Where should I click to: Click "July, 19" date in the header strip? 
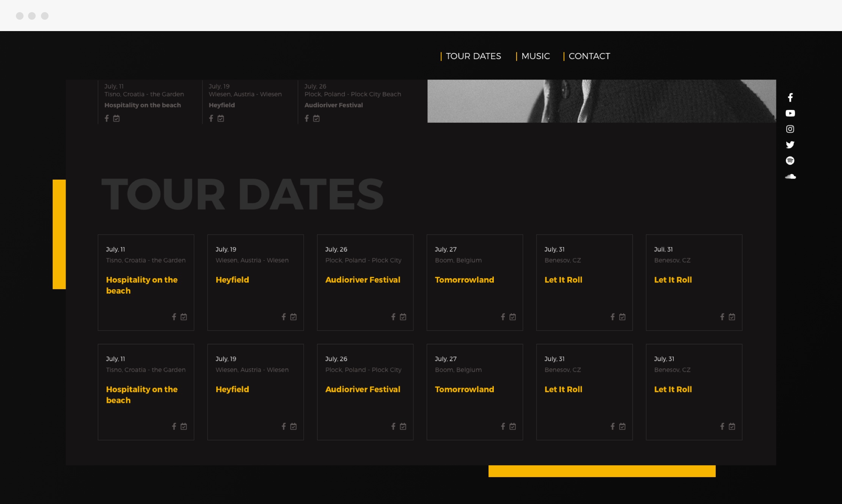pyautogui.click(x=219, y=86)
